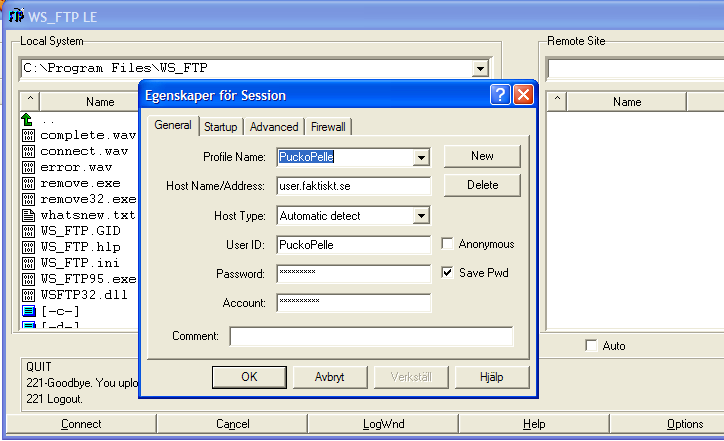The height and width of the screenshot is (441, 724).
Task: Click the WS_FTP LE title bar icon
Action: coord(16,16)
